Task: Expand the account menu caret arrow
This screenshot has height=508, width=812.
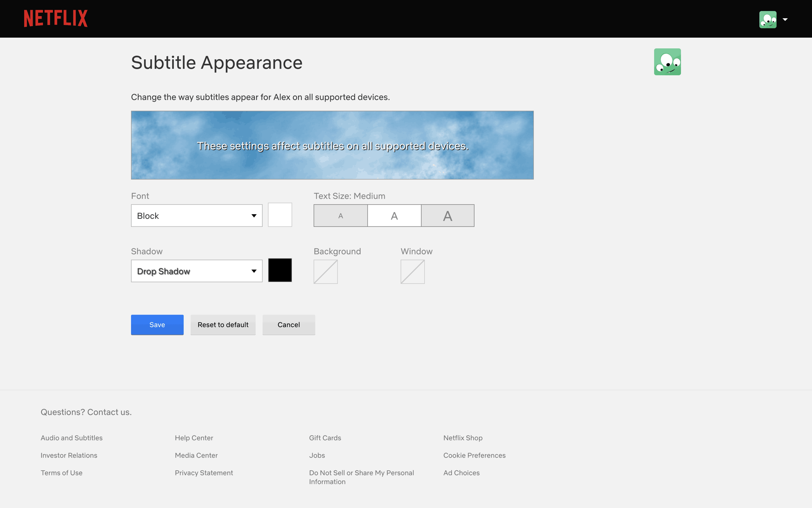Action: click(x=785, y=19)
